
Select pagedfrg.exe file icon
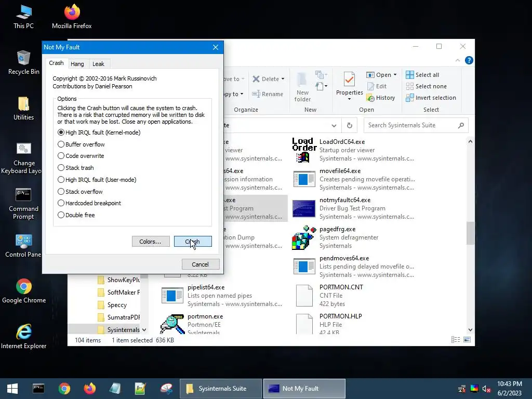[x=303, y=237]
